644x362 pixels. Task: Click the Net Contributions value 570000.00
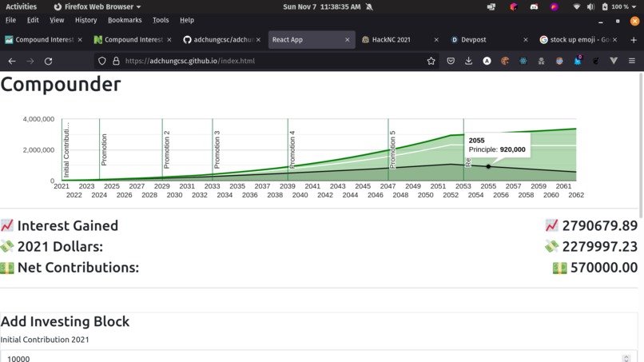coord(604,268)
